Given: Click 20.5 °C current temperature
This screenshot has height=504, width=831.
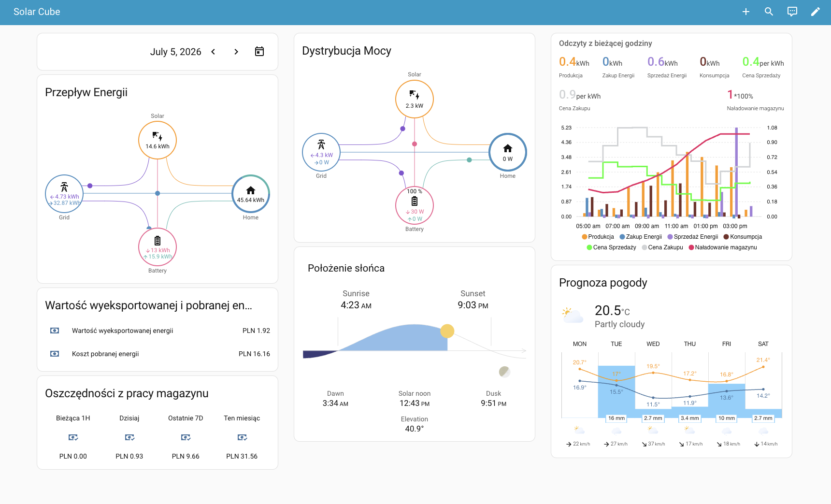Looking at the screenshot, I should (612, 311).
